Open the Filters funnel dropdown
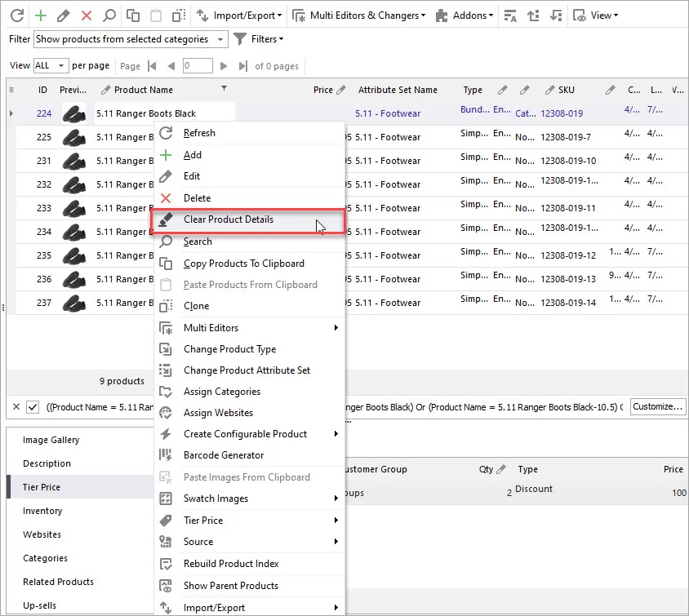 tap(259, 39)
